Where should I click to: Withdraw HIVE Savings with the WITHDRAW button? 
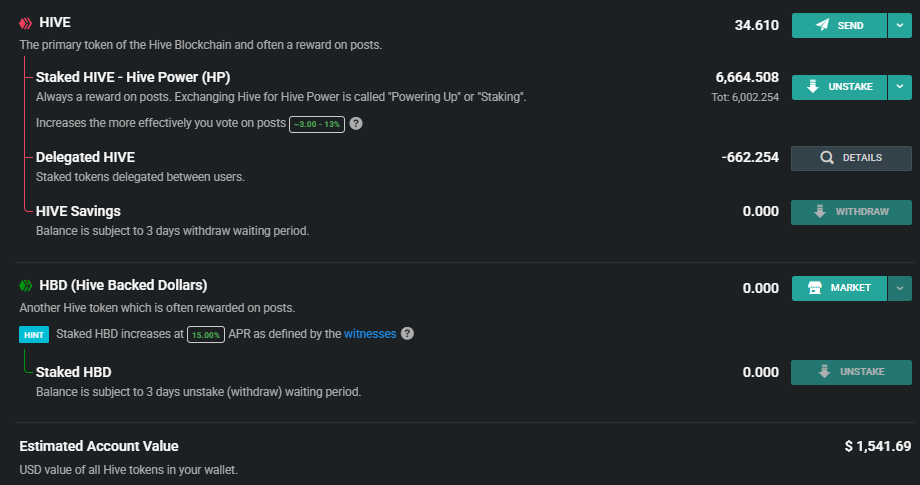click(851, 212)
